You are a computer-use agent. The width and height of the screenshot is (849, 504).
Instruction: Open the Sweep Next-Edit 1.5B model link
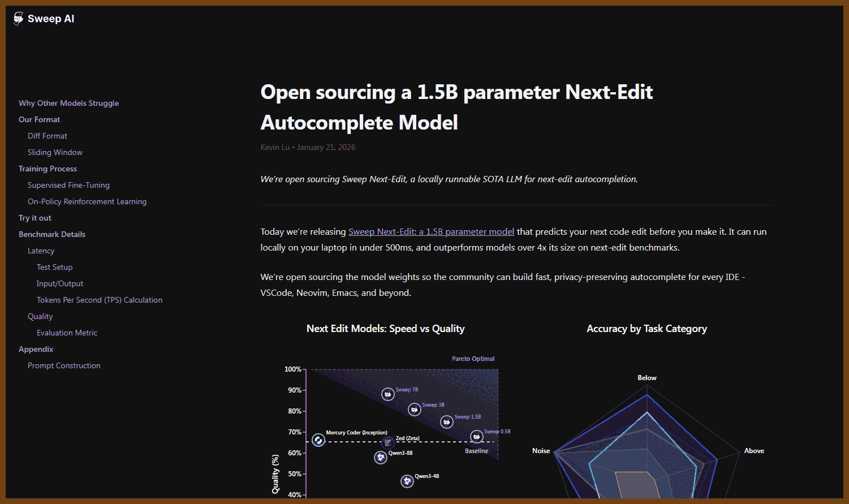pyautogui.click(x=431, y=232)
